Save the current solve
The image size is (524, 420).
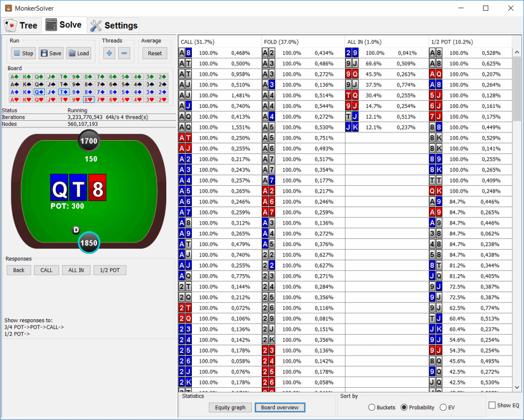point(51,53)
